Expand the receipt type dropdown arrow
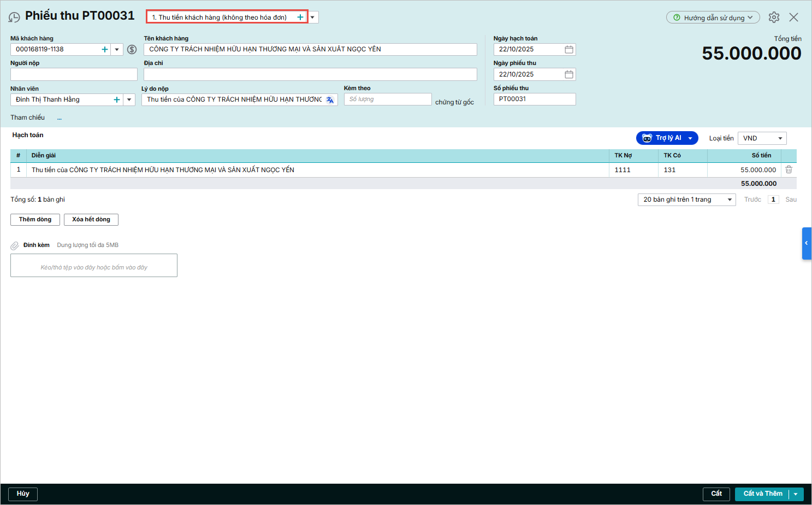812x505 pixels. [313, 17]
